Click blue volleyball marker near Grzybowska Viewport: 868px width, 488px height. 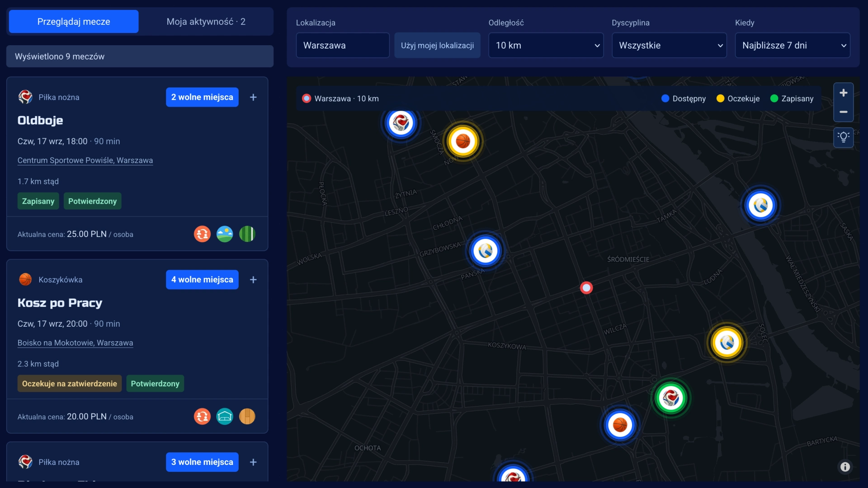(x=486, y=251)
